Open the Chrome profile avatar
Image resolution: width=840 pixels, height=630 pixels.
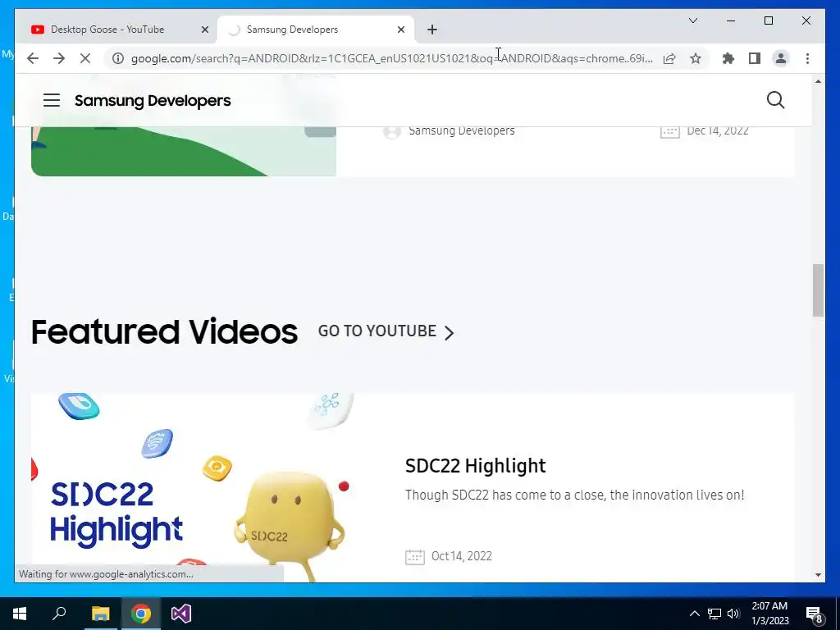781,58
